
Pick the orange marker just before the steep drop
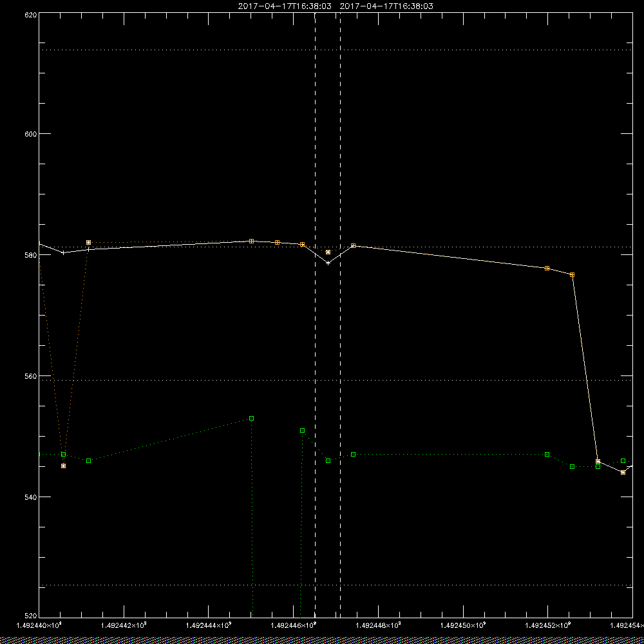(x=572, y=275)
